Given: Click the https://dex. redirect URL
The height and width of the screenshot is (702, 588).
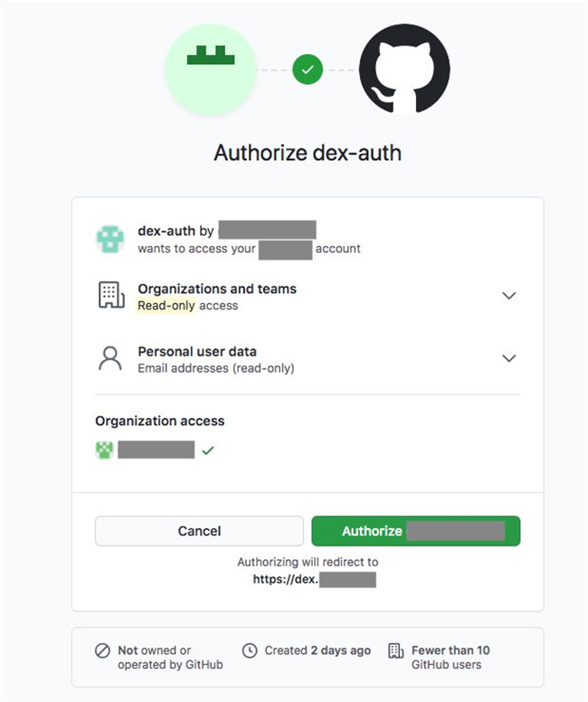Looking at the screenshot, I should coord(315,579).
